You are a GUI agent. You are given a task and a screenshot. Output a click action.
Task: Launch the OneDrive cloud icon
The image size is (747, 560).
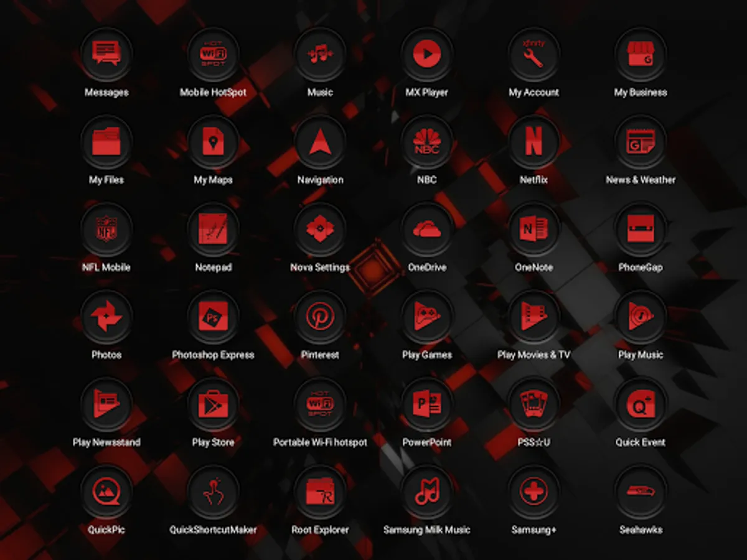pos(427,230)
